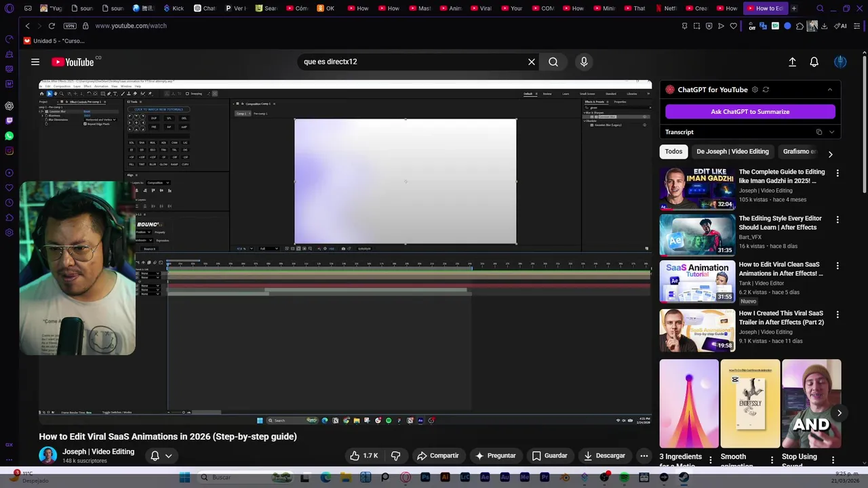This screenshot has width=868, height=488.
Task: Save video with Guardar button
Action: [549, 456]
